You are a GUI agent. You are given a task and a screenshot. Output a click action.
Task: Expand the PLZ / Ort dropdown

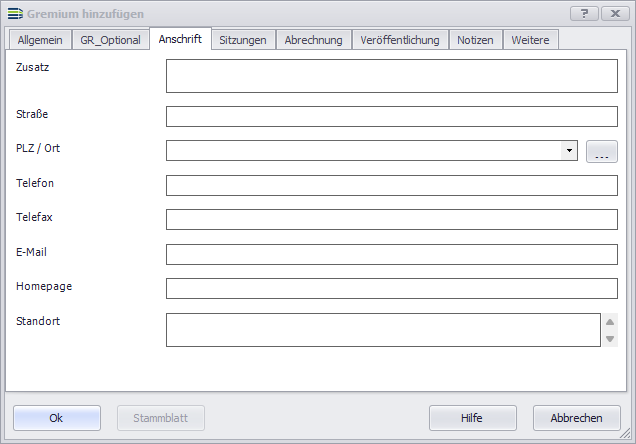click(569, 151)
